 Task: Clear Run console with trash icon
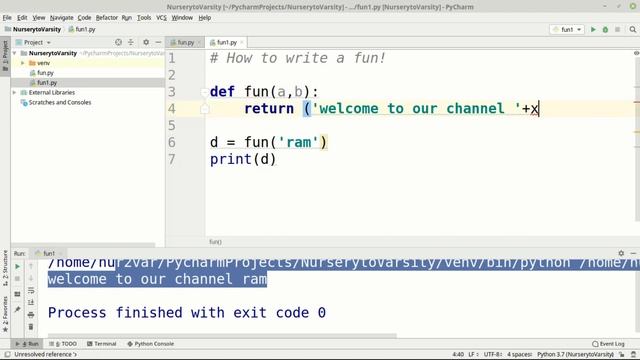(x=31, y=327)
